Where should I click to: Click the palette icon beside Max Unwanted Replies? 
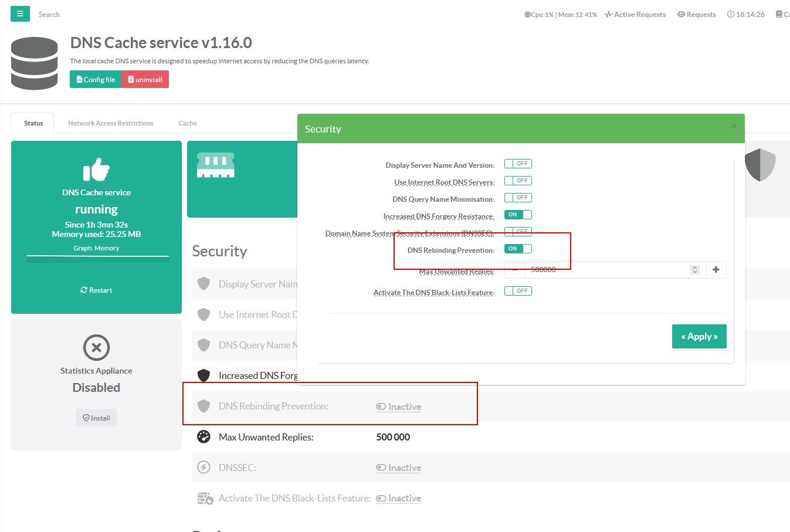(x=204, y=437)
